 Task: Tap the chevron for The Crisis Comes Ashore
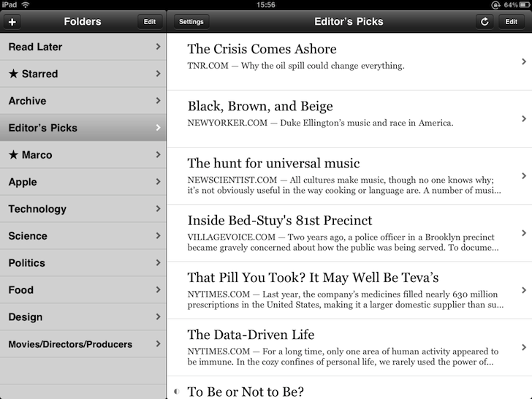(524, 61)
